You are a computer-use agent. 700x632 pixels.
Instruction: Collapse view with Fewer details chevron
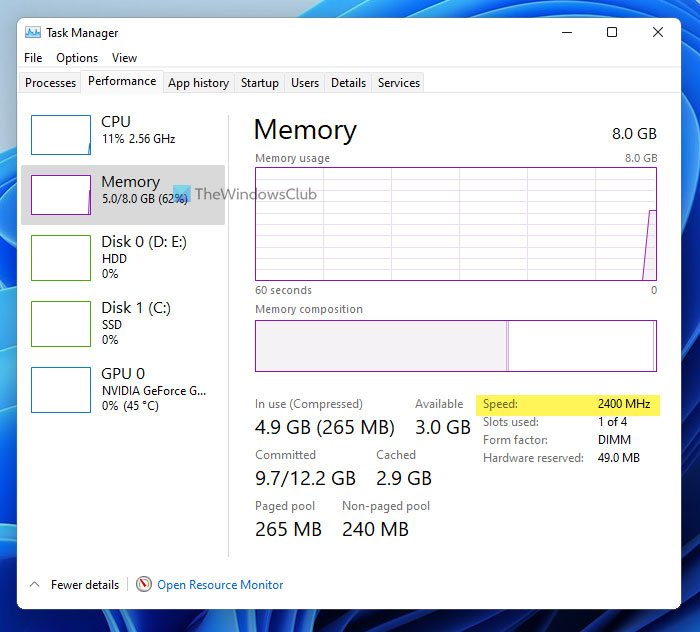pyautogui.click(x=34, y=585)
